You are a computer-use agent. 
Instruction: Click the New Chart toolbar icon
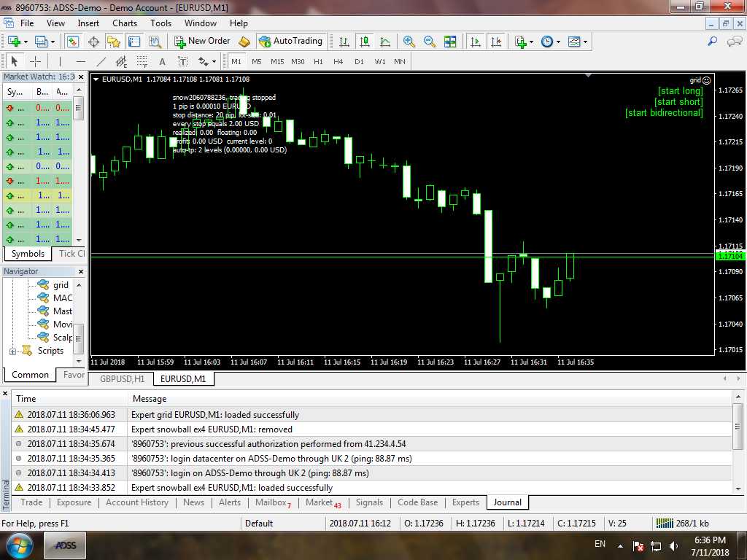[x=14, y=42]
